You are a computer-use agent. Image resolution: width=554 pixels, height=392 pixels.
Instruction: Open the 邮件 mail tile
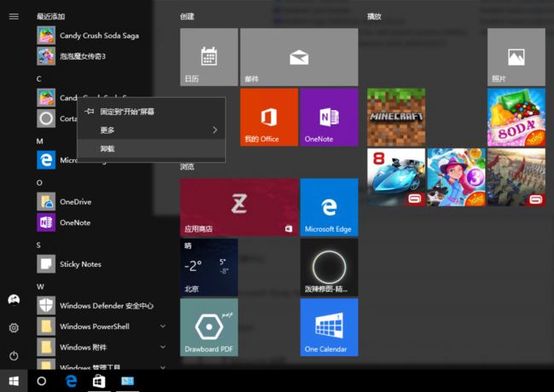(299, 57)
